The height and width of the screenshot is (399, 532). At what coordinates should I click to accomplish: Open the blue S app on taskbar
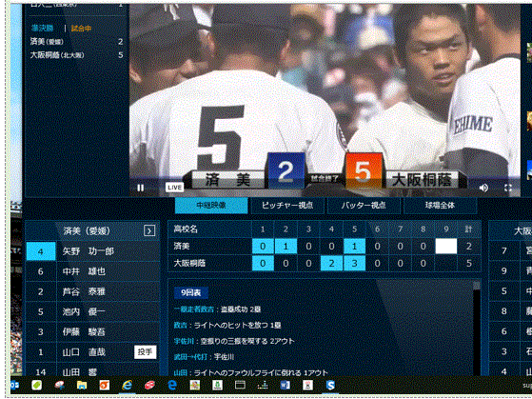point(330,385)
